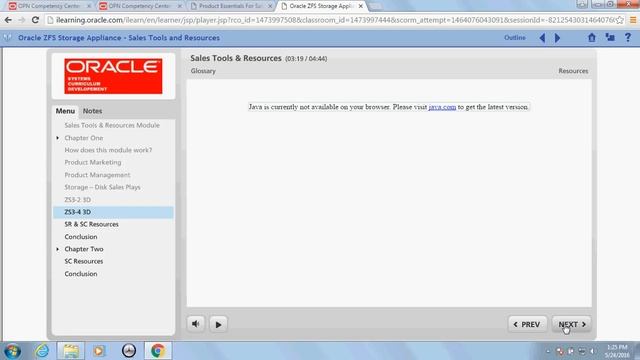Open File Explorer from the taskbar
Viewport: 640px width, 360px height.
pos(71,351)
